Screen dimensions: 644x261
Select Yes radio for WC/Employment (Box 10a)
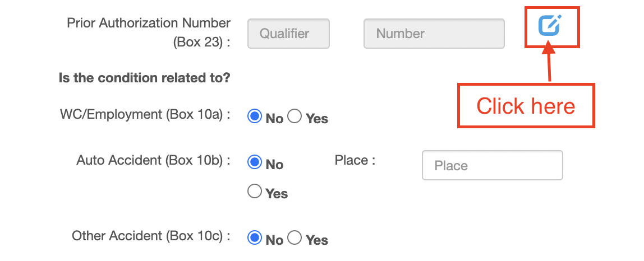pos(295,116)
